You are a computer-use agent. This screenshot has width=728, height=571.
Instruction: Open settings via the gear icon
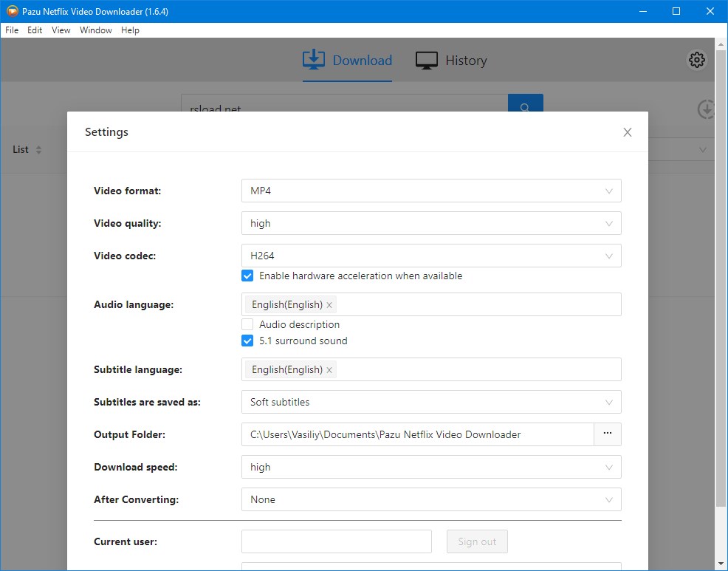click(x=696, y=60)
